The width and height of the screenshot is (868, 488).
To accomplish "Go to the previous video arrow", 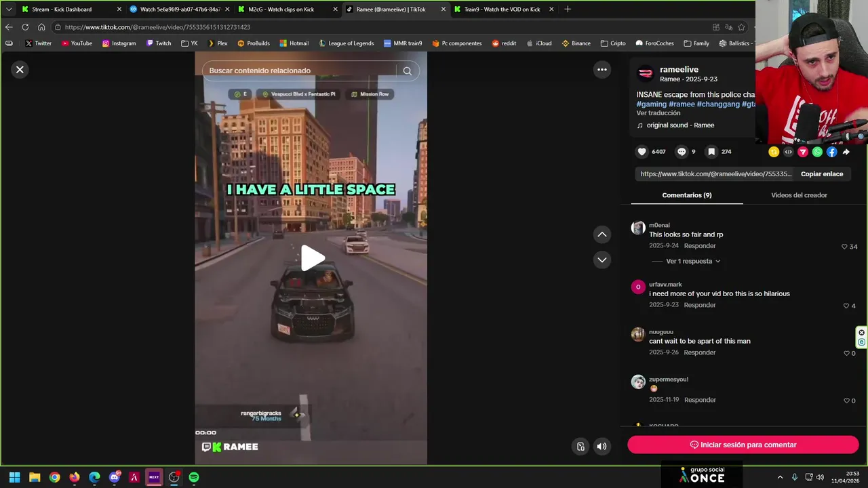I will click(x=601, y=235).
